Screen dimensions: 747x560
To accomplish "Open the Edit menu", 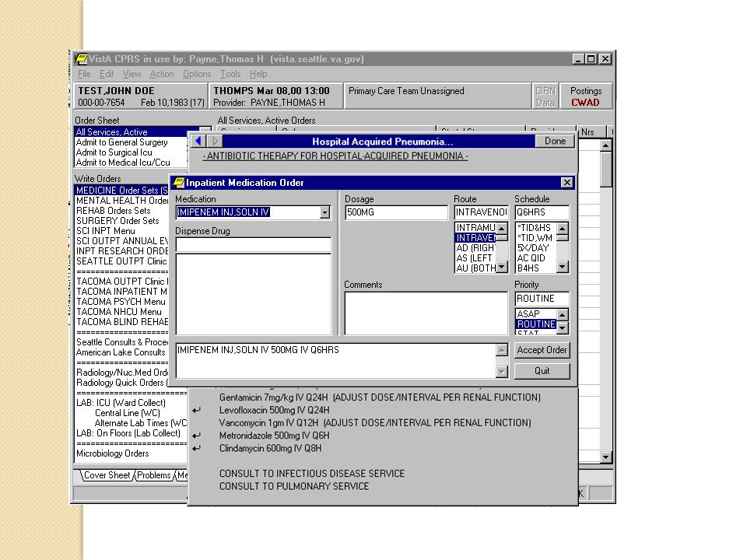I will tap(107, 74).
